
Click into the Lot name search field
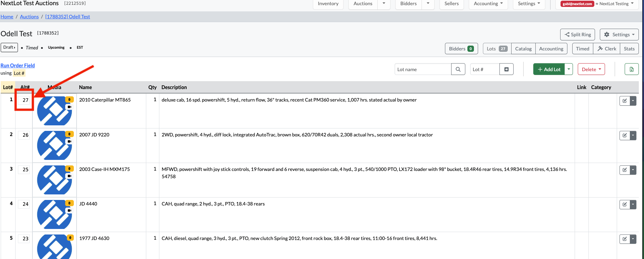coord(423,69)
